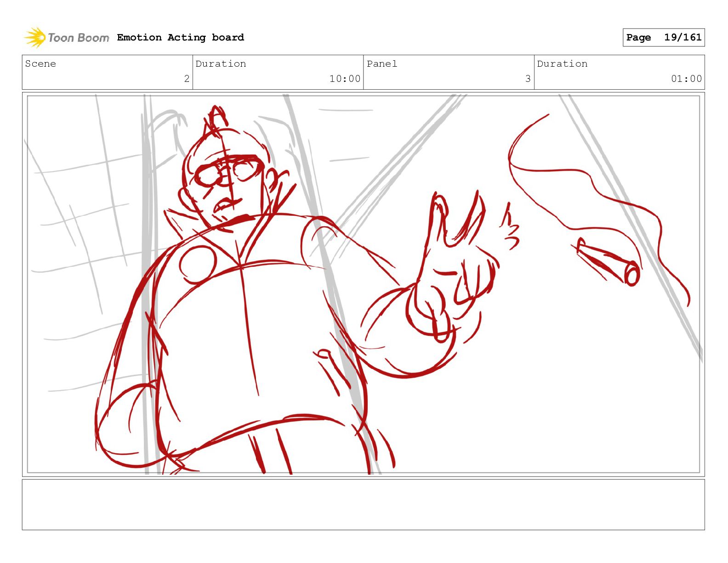
Task: Click the storyboard panel drawing
Action: 364,284
